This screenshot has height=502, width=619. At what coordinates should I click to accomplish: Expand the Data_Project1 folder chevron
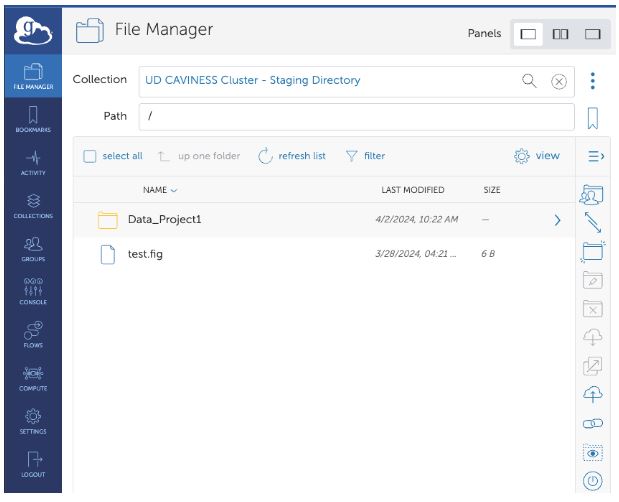[x=557, y=220]
